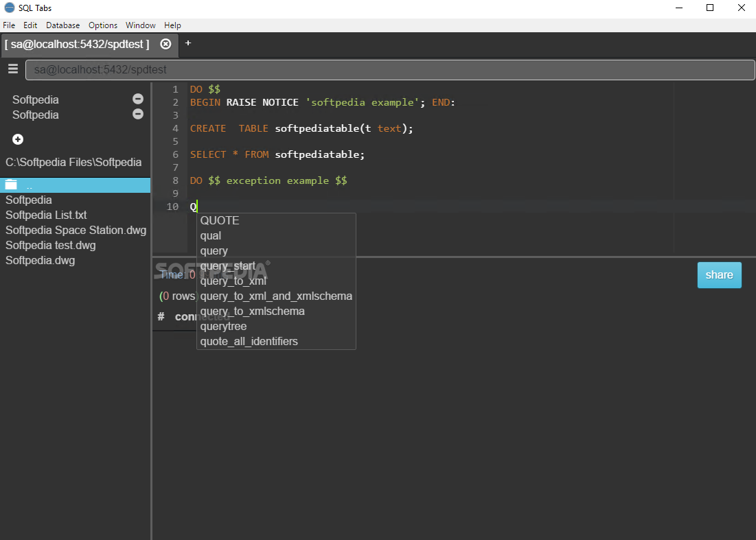756x540 pixels.
Task: Open the Options menu
Action: pyautogui.click(x=103, y=25)
